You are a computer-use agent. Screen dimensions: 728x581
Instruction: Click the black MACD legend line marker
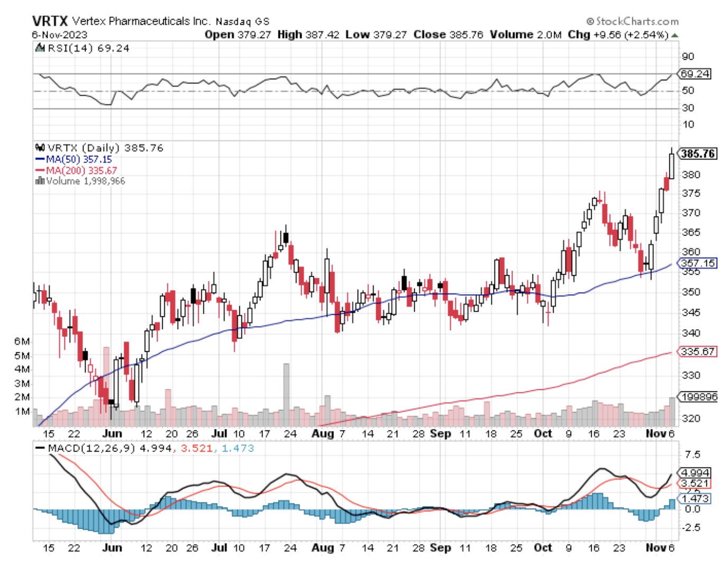click(40, 448)
